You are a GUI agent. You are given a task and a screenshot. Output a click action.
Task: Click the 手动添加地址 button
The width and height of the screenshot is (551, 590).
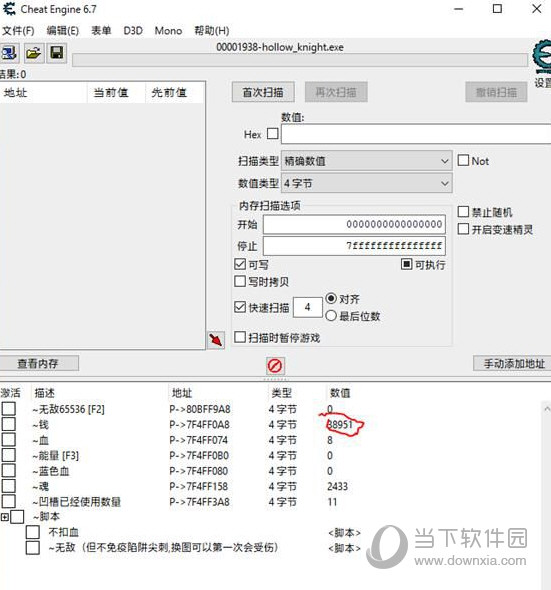pos(513,363)
